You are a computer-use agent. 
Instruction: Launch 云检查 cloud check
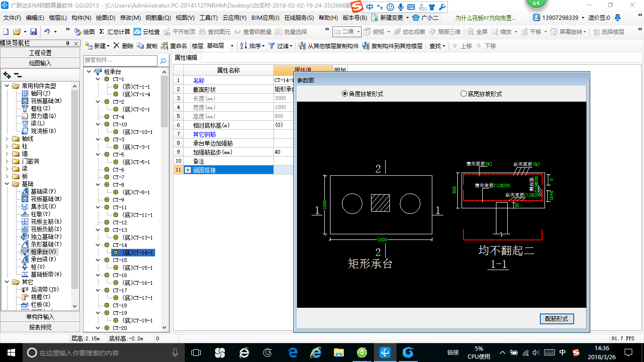pyautogui.click(x=147, y=32)
